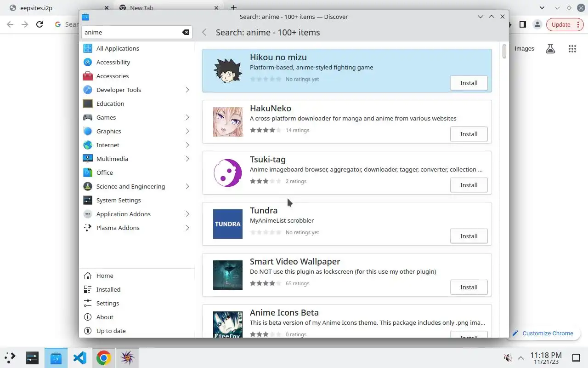
Task: Open the Anime Icons Beta entry
Action: (347, 321)
